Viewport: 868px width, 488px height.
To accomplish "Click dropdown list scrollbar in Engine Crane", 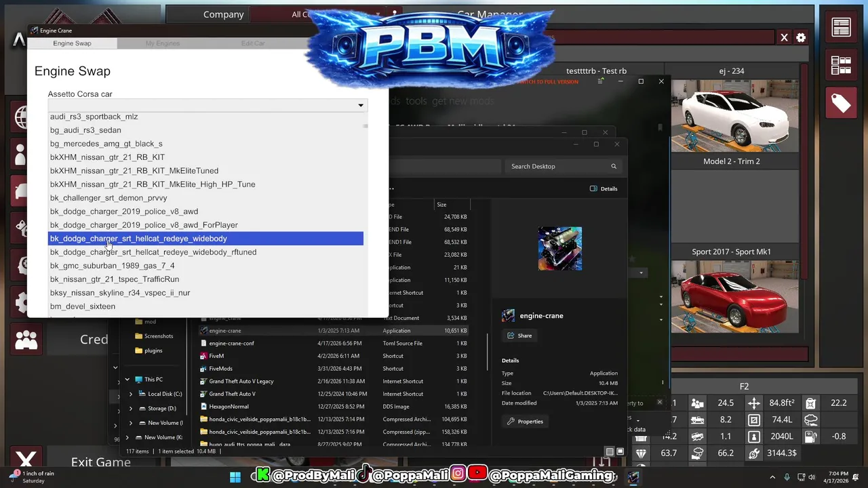I will coord(366,126).
